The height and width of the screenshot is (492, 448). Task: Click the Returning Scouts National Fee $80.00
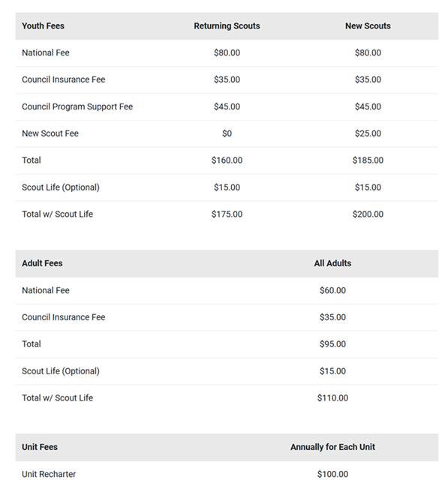[227, 52]
